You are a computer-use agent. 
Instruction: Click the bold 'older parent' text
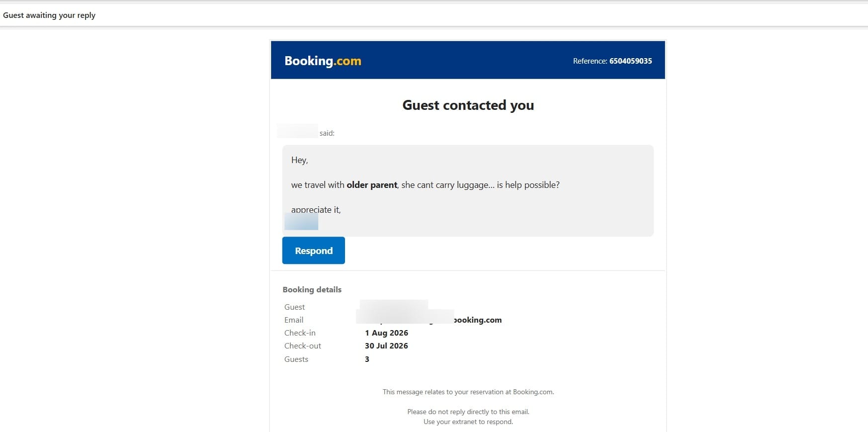[372, 185]
